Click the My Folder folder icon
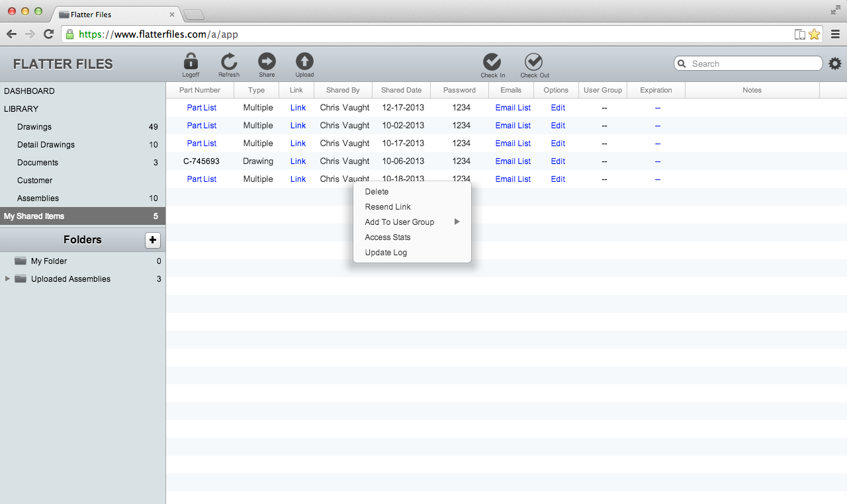This screenshot has height=504, width=847. pyautogui.click(x=21, y=261)
